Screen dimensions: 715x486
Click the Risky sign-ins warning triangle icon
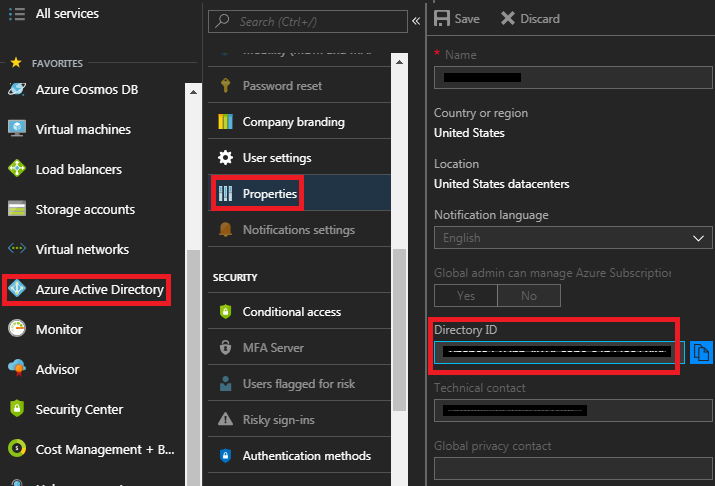click(225, 419)
